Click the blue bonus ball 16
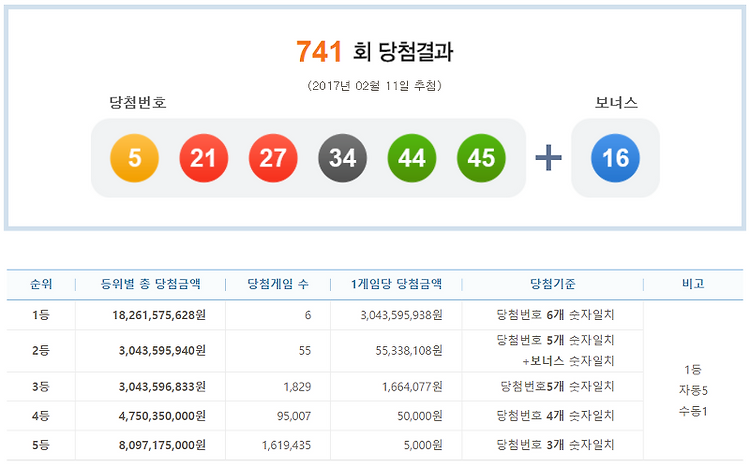This screenshot has height=467, width=750. (615, 158)
